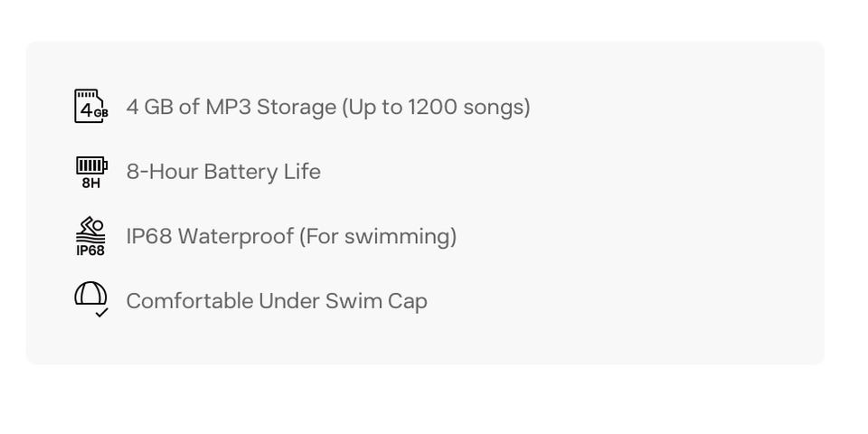This screenshot has height=434, width=868.
Task: Click the words "Battery Life"
Action: tap(262, 172)
